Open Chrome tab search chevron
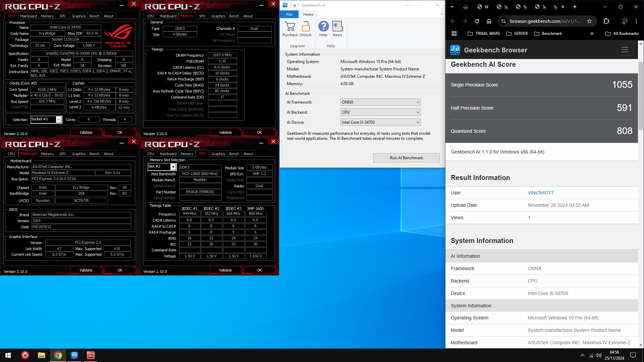 452,7
